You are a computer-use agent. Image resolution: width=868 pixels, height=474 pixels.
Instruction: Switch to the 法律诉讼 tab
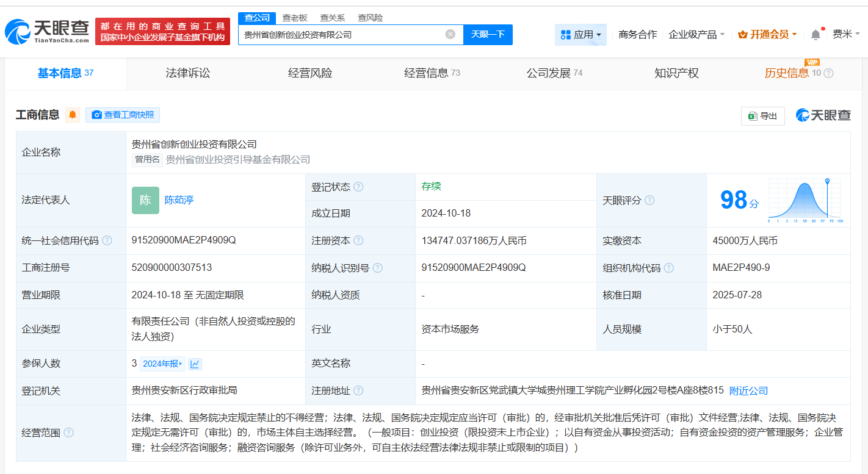(x=186, y=73)
